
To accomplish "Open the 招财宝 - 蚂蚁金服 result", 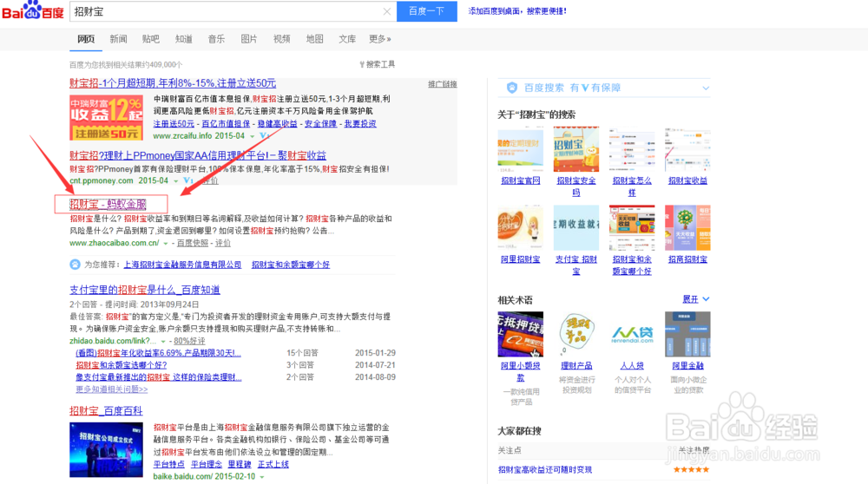I will click(108, 204).
